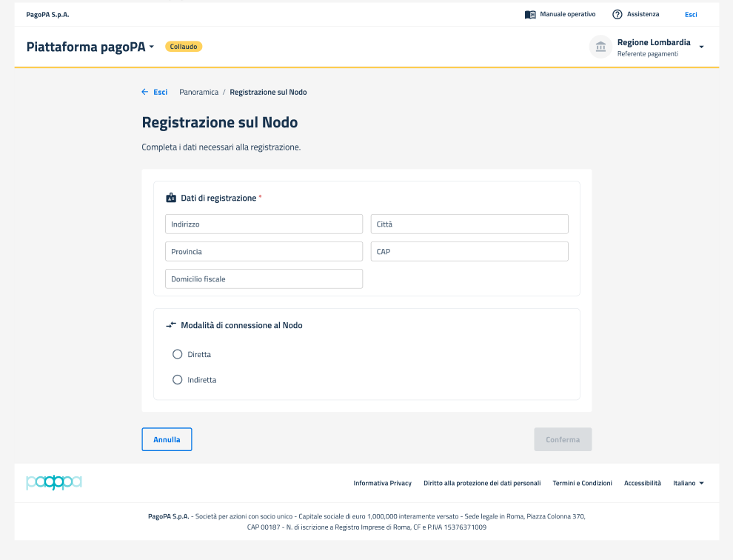This screenshot has width=733, height=560.
Task: Select the Diretta connection radio button
Action: pos(177,354)
